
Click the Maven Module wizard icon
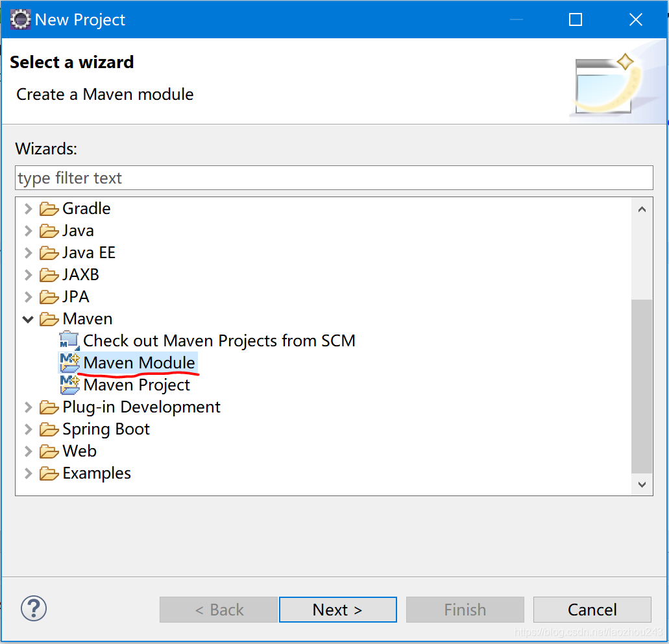tap(69, 363)
